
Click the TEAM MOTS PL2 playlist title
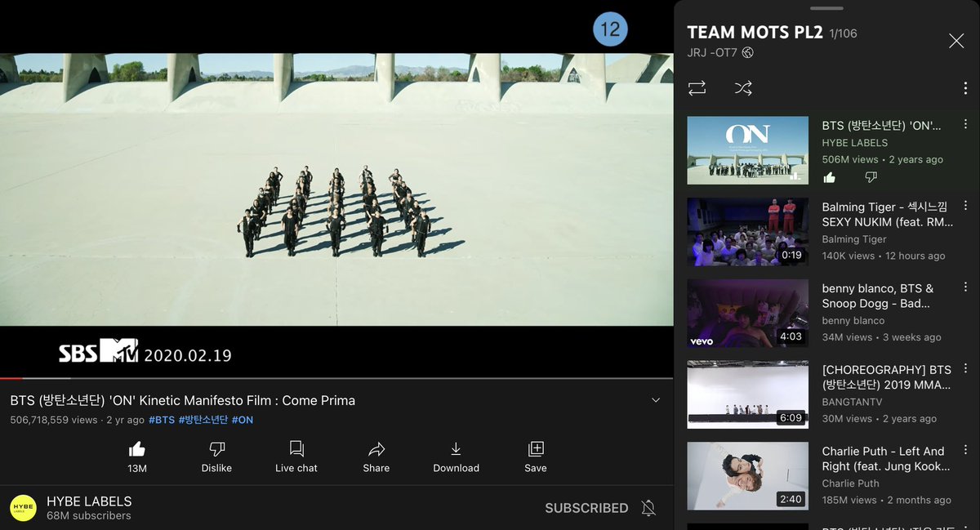[x=755, y=33]
